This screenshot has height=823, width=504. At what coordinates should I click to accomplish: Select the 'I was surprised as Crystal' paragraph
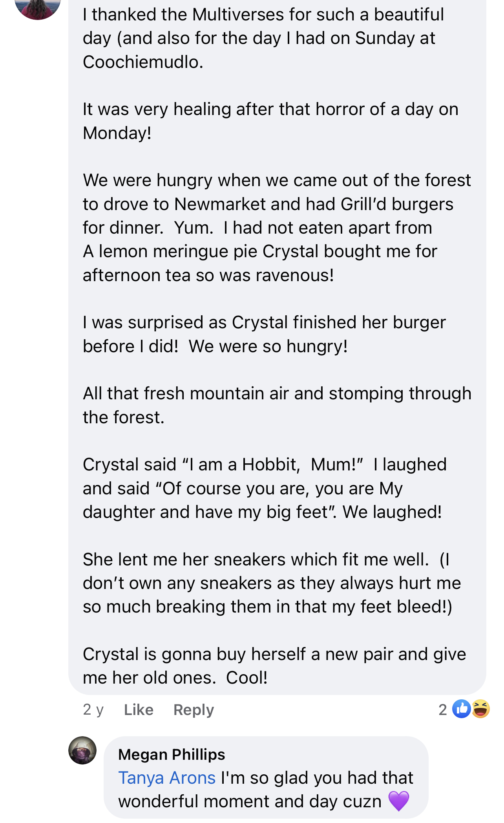(x=264, y=334)
